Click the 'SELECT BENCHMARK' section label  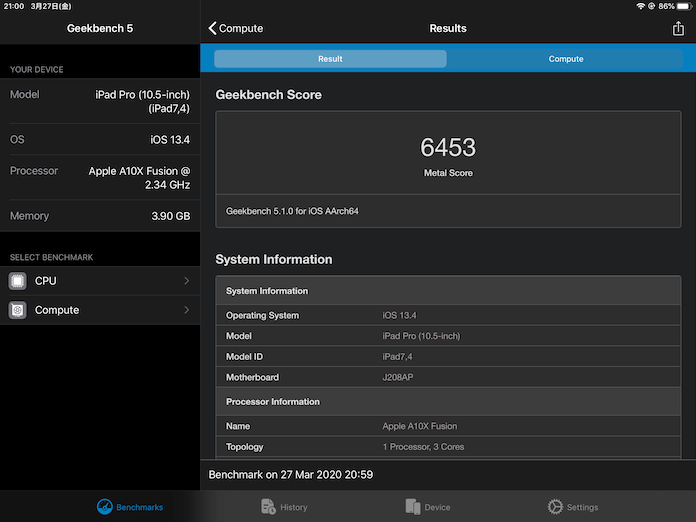point(51,257)
